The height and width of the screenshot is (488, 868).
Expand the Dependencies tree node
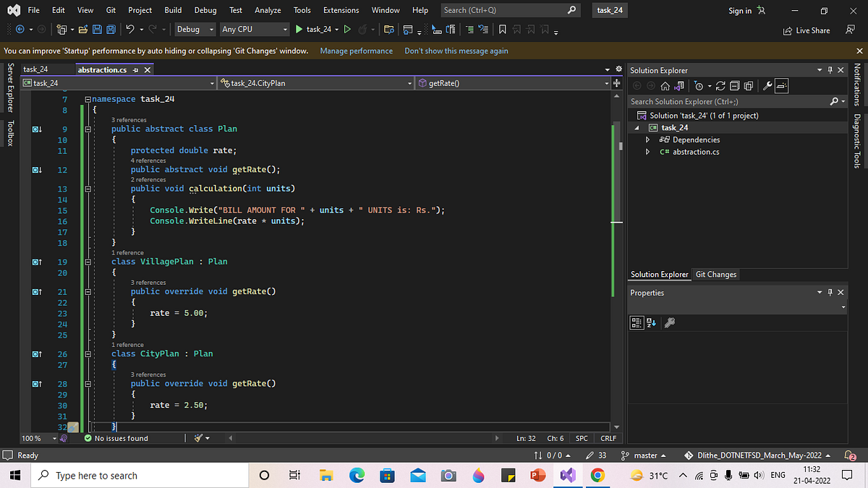pyautogui.click(x=648, y=140)
